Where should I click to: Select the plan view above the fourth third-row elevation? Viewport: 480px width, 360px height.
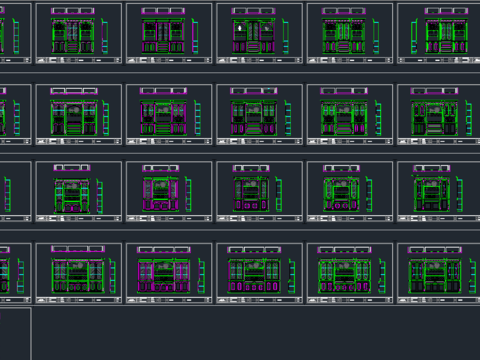coord(341,168)
